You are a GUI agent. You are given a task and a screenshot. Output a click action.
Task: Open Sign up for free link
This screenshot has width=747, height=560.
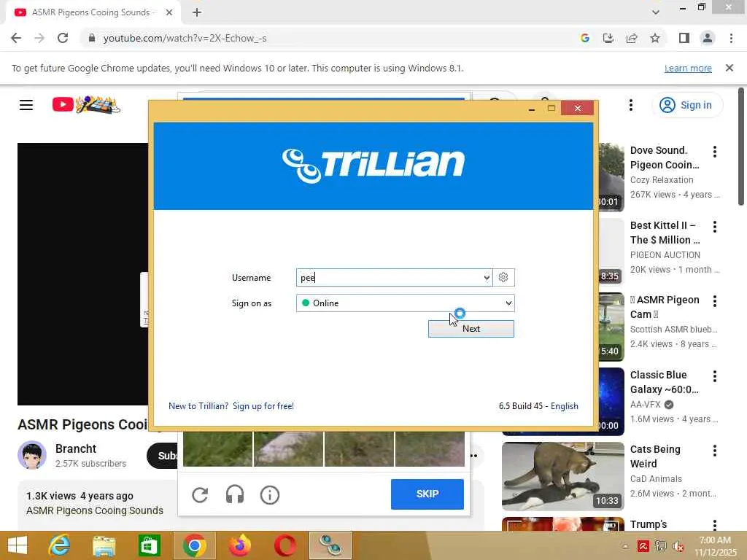pos(263,405)
